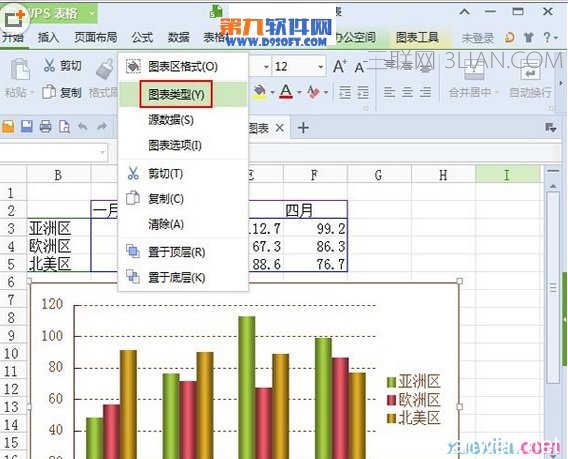
Task: Choose 图表类型(Y) in context menu
Action: coord(183,94)
